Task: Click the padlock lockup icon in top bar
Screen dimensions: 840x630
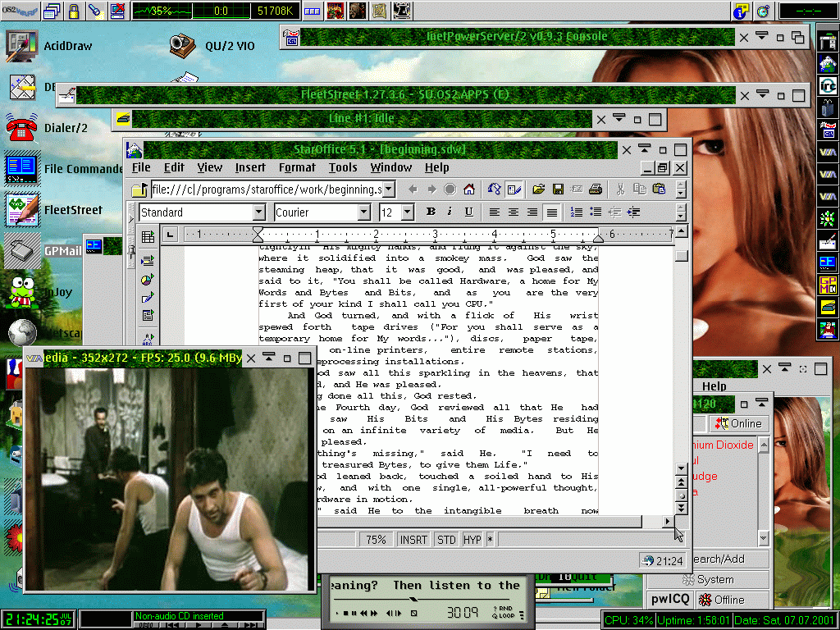Action: pyautogui.click(x=74, y=11)
